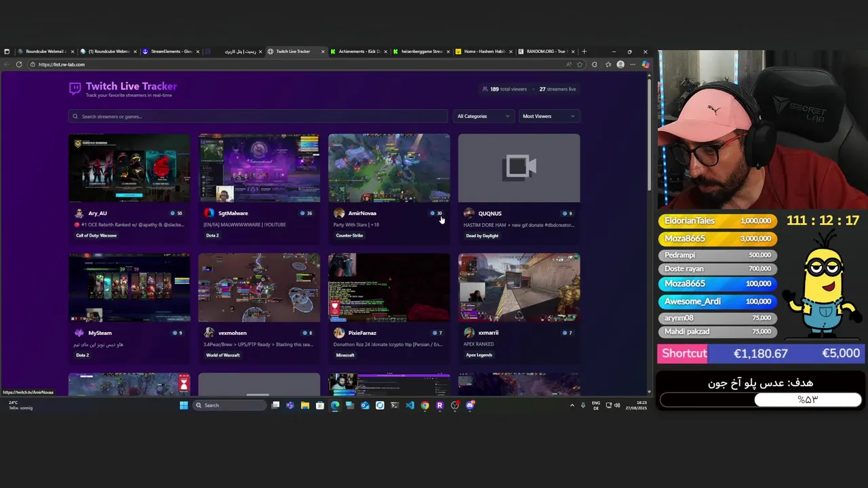Open the QUQNUS placeholder camera thumbnail
This screenshot has height=488, width=868.
[519, 168]
